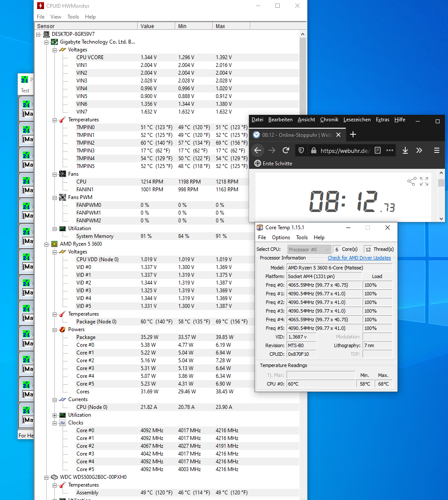Collapse the Clocks node
Screen dimensions: 448x500
(x=54, y=423)
